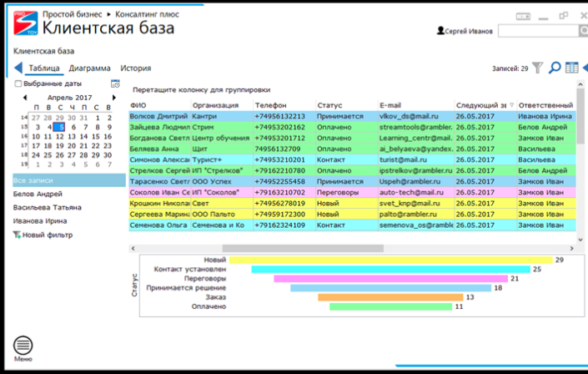
Task: Click the Семенова и Ко organization cell
Action: pyautogui.click(x=222, y=225)
